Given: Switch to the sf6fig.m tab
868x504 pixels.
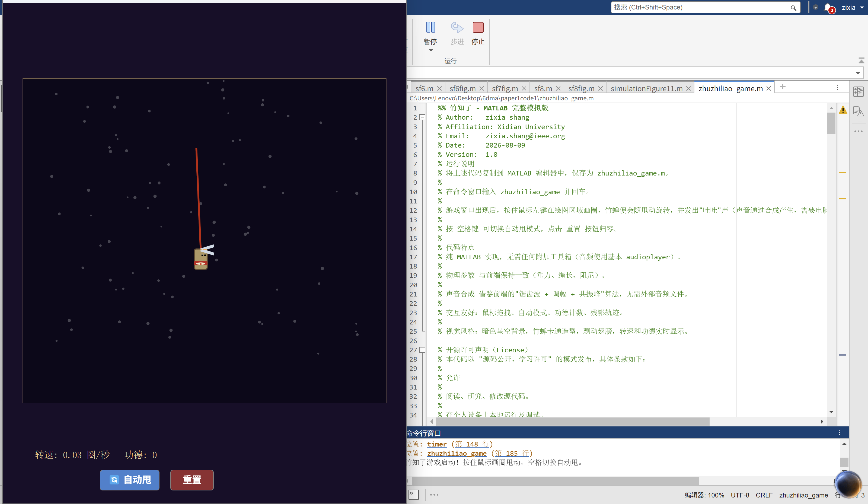Looking at the screenshot, I should point(462,88).
